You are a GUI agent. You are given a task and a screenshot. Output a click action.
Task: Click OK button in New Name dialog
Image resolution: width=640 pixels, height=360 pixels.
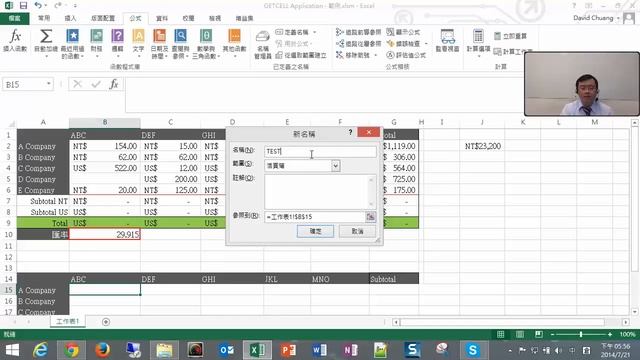(315, 231)
